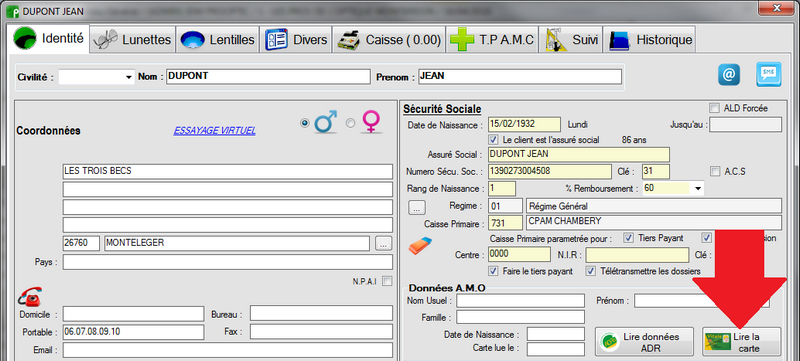This screenshot has width=800, height=361.
Task: Click the Numero Sécu. Soc. field
Action: coord(549,171)
